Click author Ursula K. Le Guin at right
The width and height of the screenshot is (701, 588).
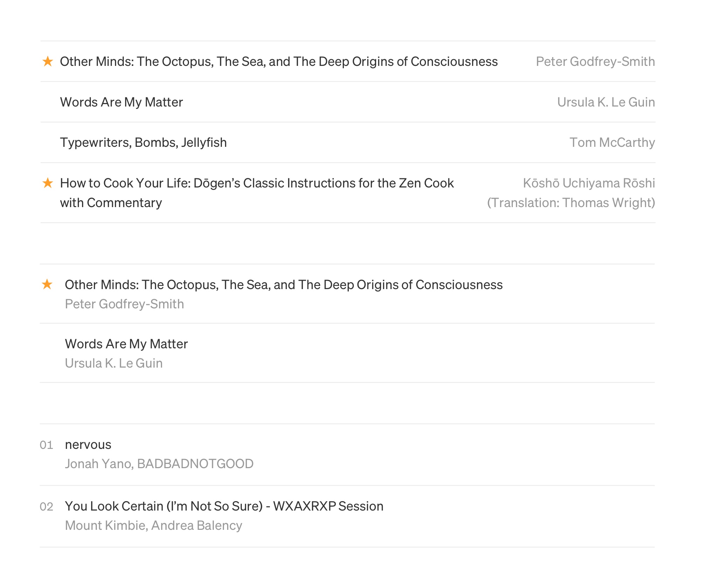606,102
